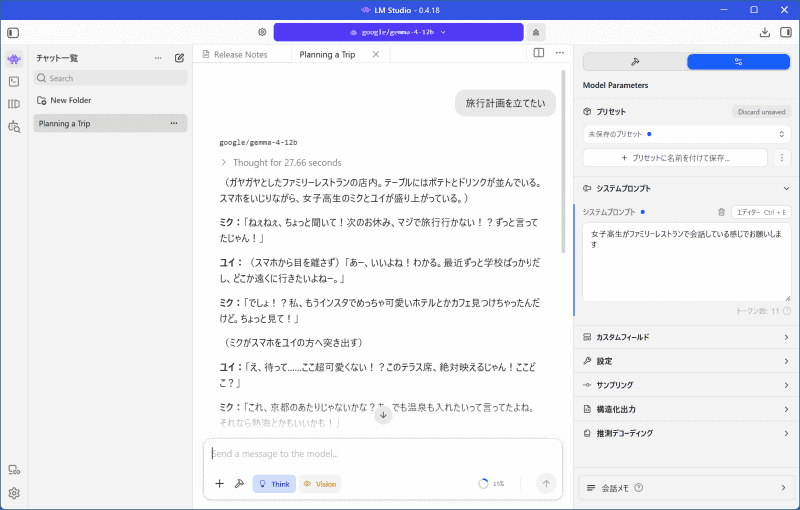Viewport: 800px width, 510px height.
Task: Click the send message arrow button
Action: pos(546,483)
